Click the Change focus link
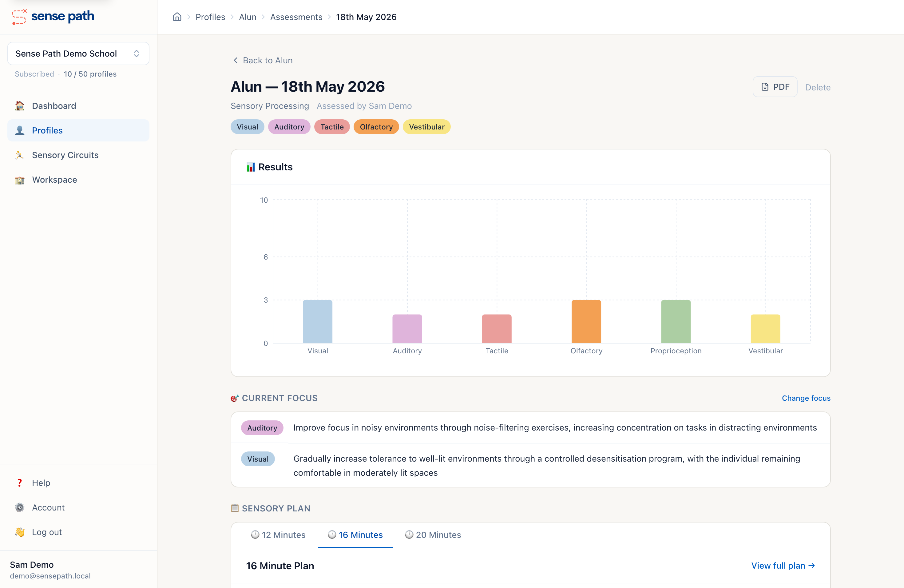904x588 pixels. pyautogui.click(x=806, y=398)
